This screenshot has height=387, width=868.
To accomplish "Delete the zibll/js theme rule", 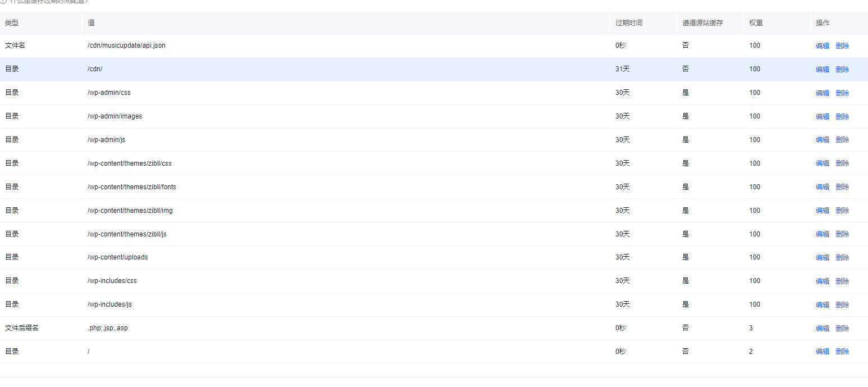I will point(842,234).
